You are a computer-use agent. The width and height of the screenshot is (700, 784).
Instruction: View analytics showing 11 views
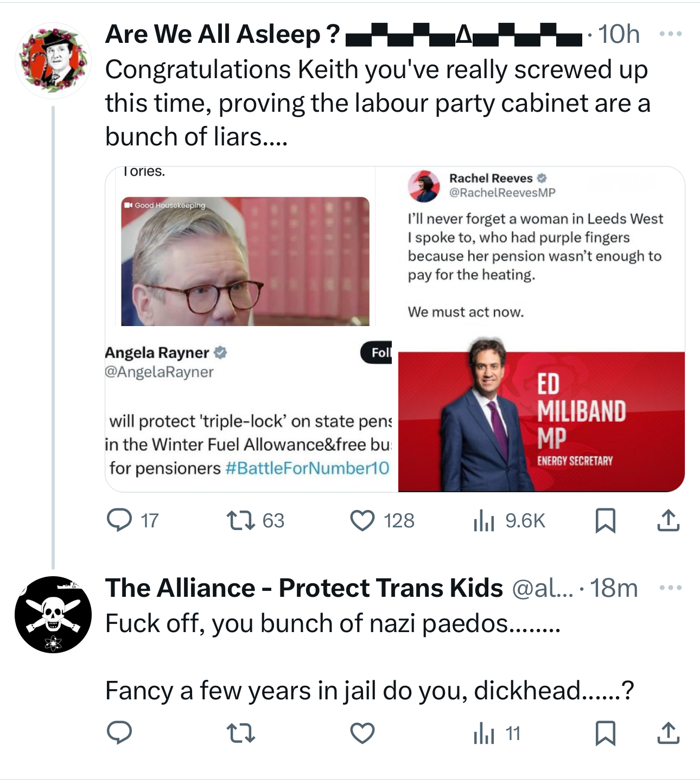pyautogui.click(x=483, y=734)
